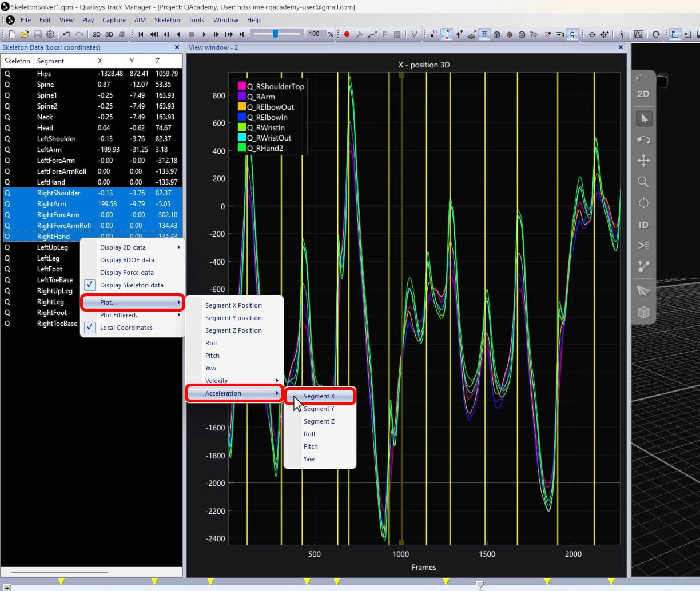This screenshot has height=591, width=700.
Task: Toggle the brown rigid body cube icon
Action: [509, 34]
